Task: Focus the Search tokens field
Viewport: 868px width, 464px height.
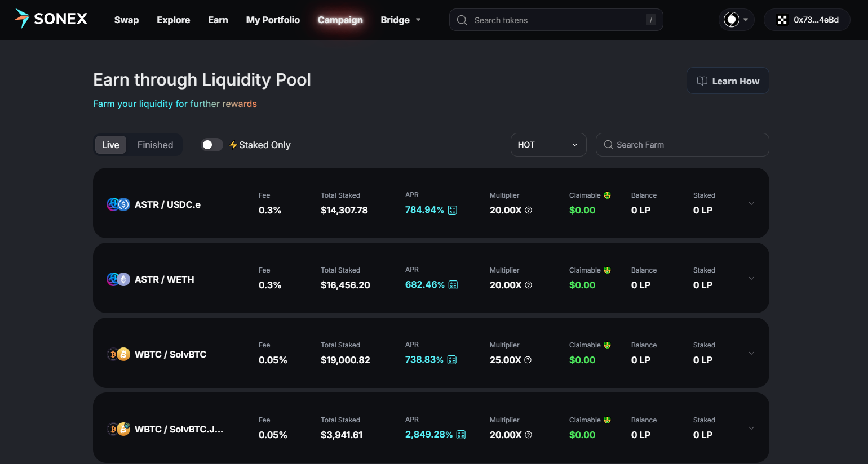Action: 556,20
